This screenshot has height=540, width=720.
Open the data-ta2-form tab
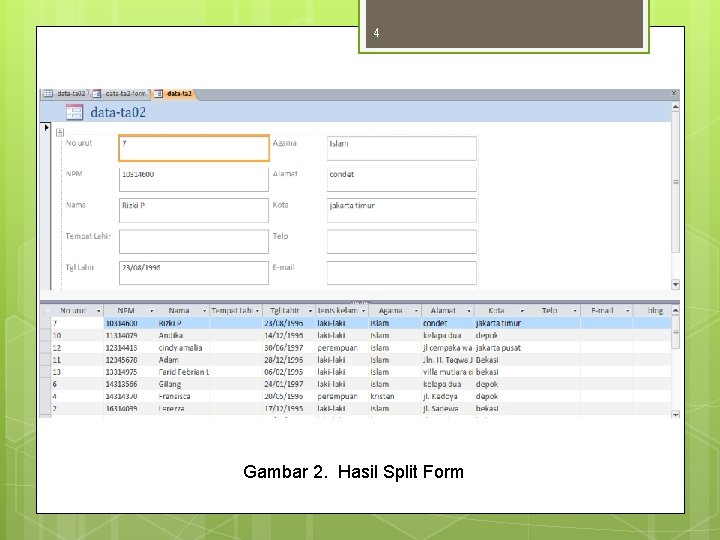[120, 94]
